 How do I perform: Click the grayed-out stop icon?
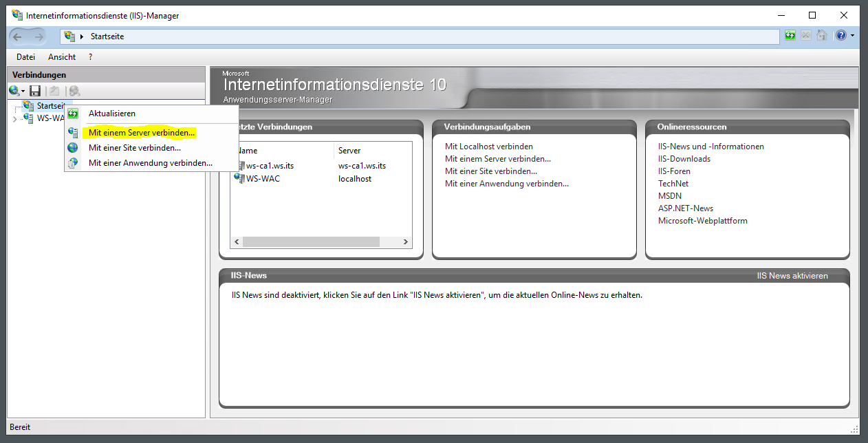point(806,36)
